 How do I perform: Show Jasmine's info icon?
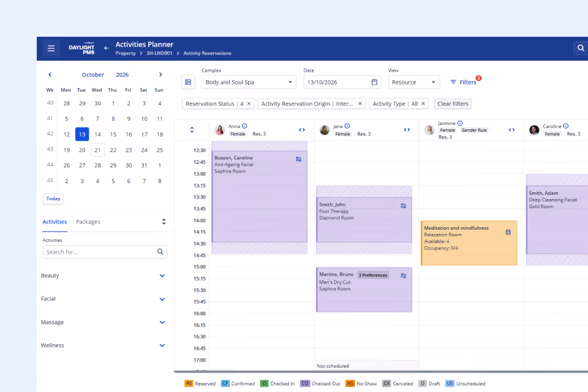[460, 123]
